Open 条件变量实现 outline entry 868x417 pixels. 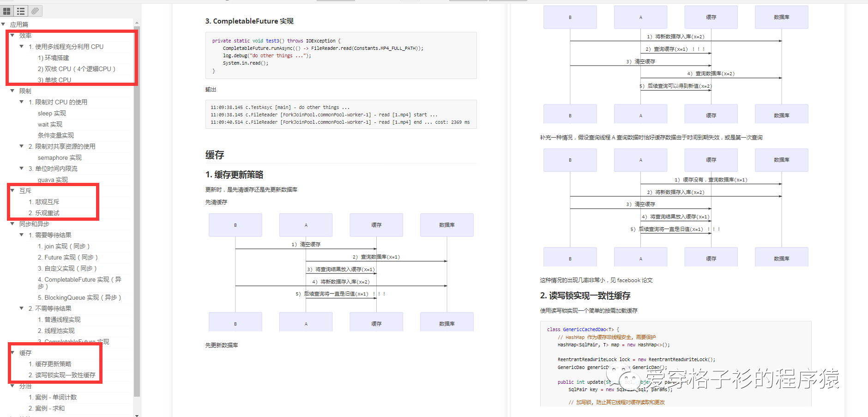coord(56,135)
